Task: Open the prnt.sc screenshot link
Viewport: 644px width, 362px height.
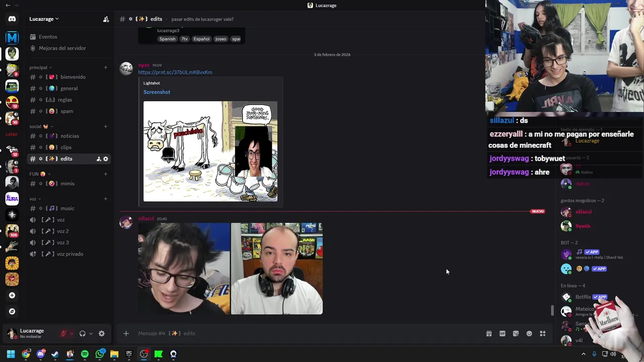Action: tap(175, 72)
